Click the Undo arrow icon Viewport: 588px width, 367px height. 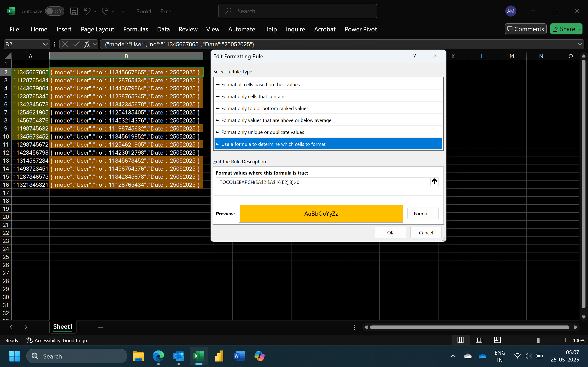pos(87,11)
